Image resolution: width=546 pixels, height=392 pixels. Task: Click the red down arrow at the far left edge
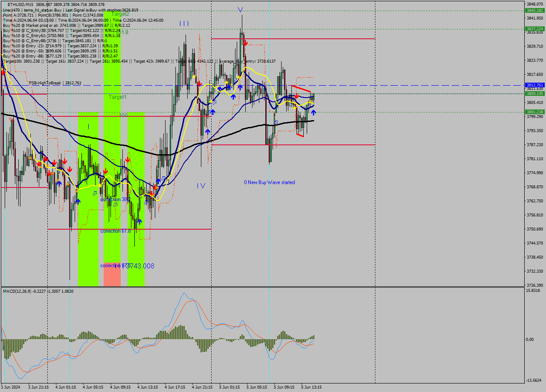coord(3,72)
